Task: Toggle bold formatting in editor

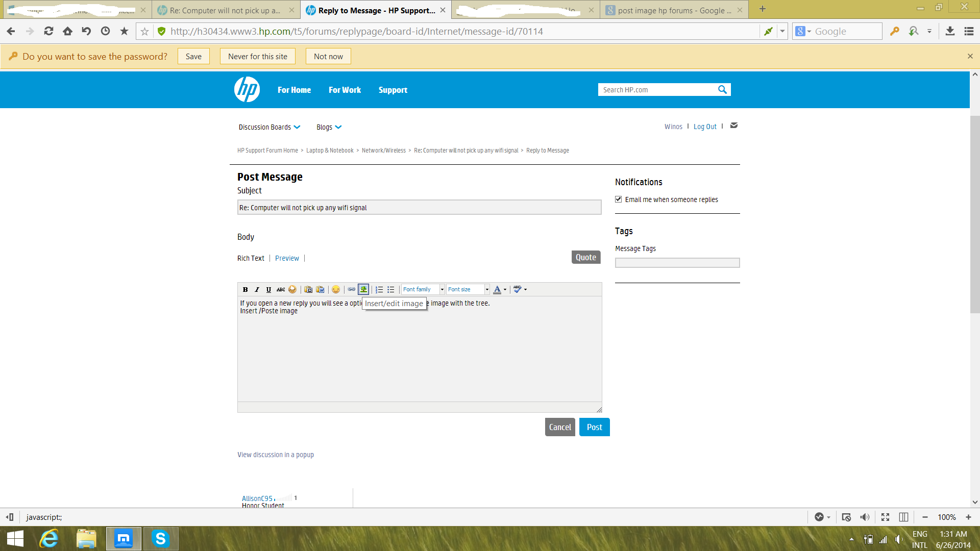Action: point(246,289)
